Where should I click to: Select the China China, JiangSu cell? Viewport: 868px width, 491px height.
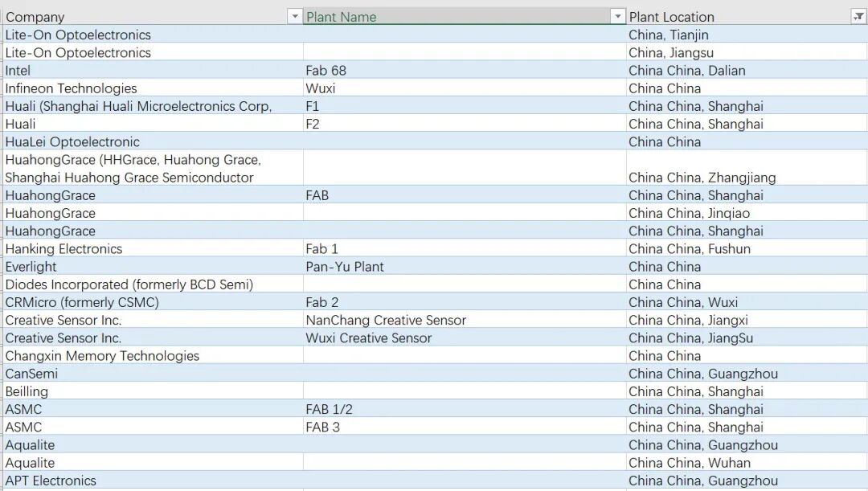pos(747,338)
